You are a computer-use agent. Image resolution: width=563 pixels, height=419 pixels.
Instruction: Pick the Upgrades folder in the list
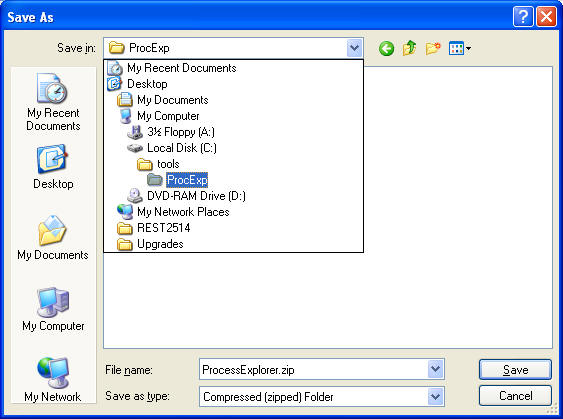point(150,244)
